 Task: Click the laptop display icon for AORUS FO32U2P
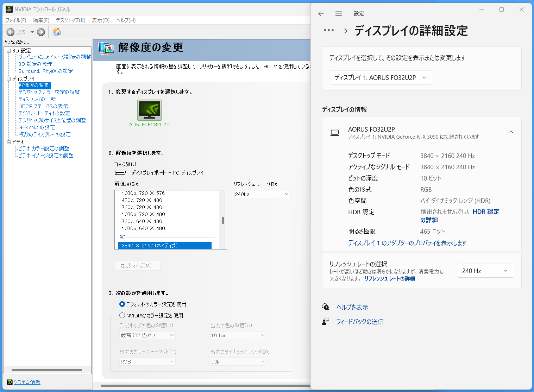click(x=335, y=133)
